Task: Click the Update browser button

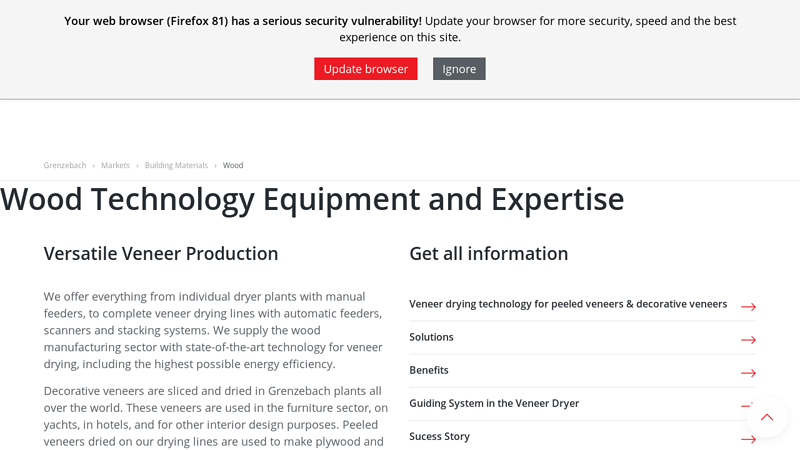Action: pos(365,69)
